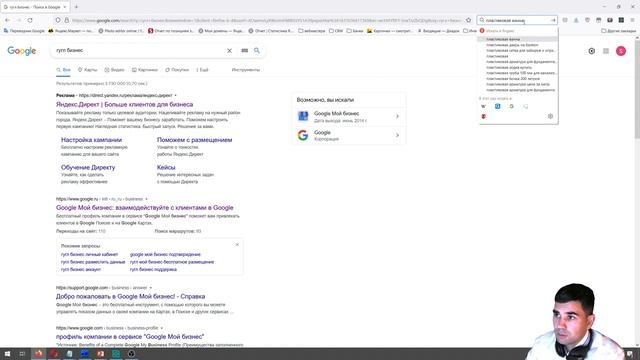Click inside the browser toolbar search field
This screenshot has width=640, height=360.
[517, 20]
